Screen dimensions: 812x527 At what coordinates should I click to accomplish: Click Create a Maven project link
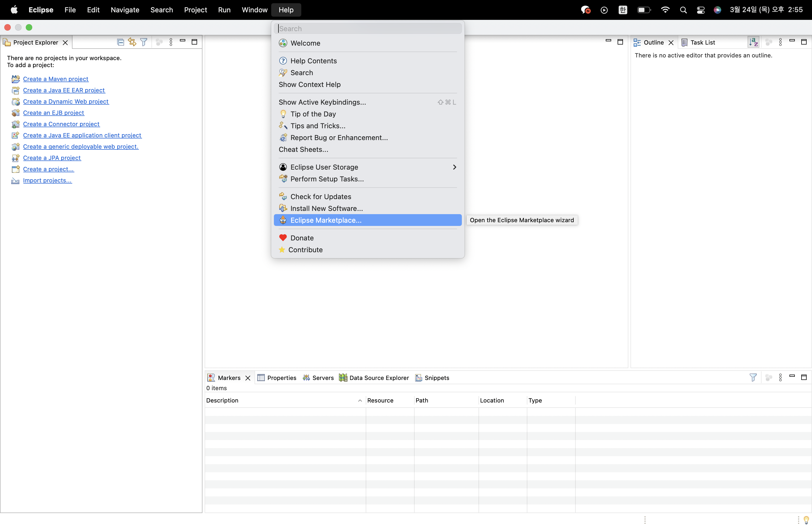(56, 79)
